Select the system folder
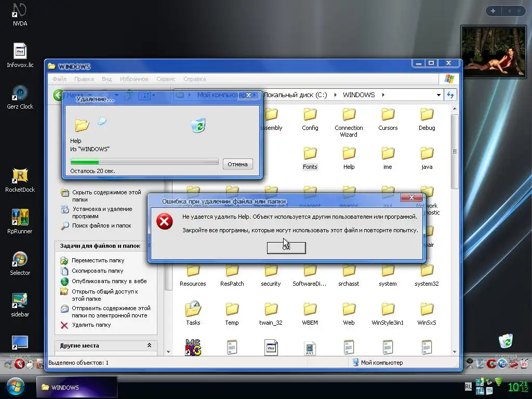Screen dimensions: 532x399 point(388,275)
